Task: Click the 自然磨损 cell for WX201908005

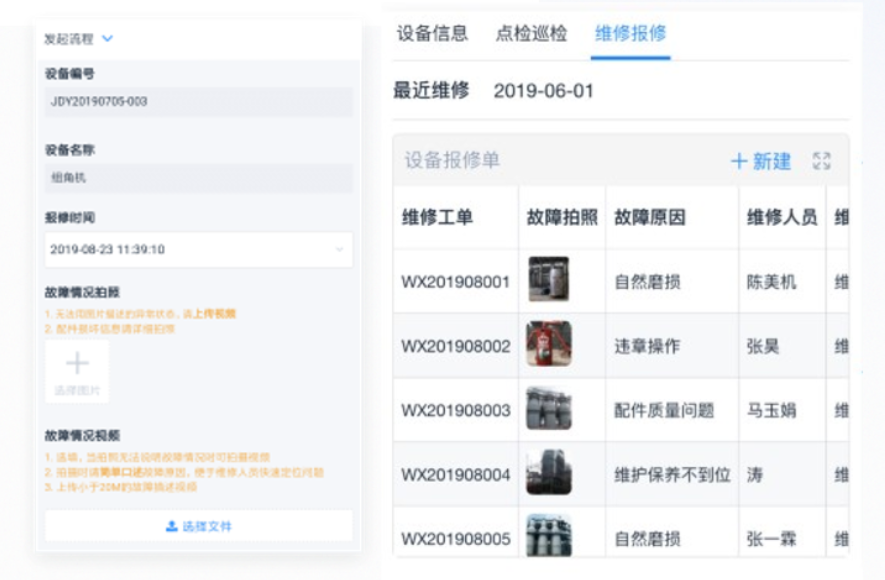Action: 647,539
